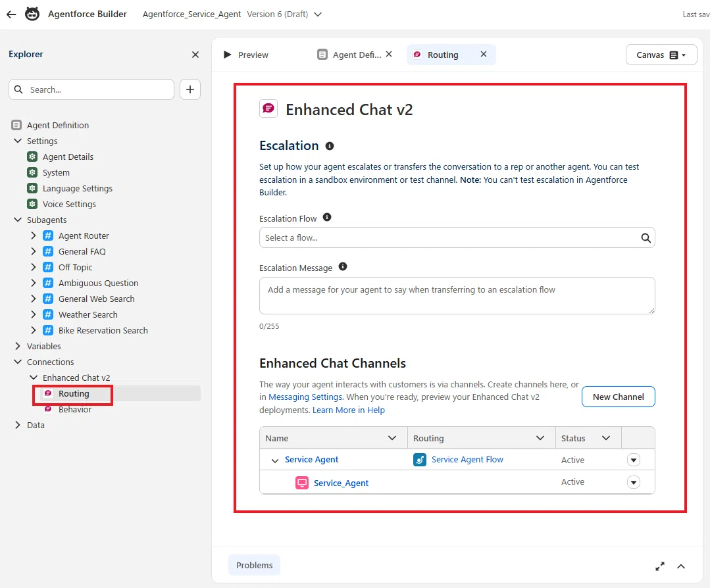
Task: Add a new item with plus button
Action: point(190,89)
